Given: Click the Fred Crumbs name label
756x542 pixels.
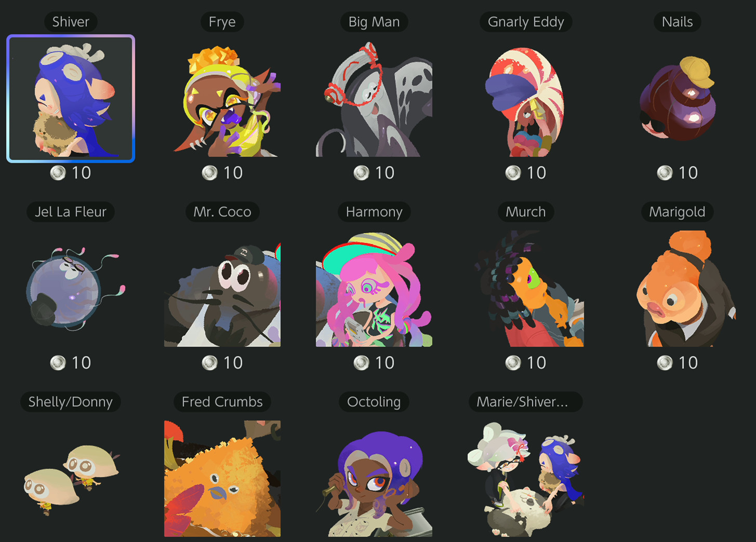Looking at the screenshot, I should [x=222, y=402].
